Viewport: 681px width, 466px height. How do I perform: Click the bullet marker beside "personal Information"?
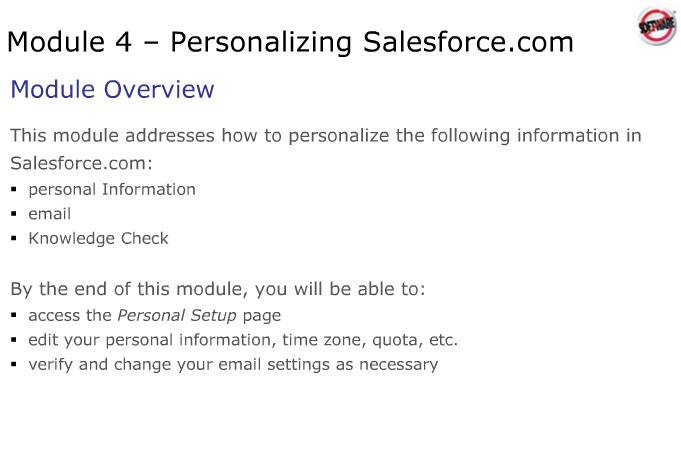pyautogui.click(x=15, y=189)
